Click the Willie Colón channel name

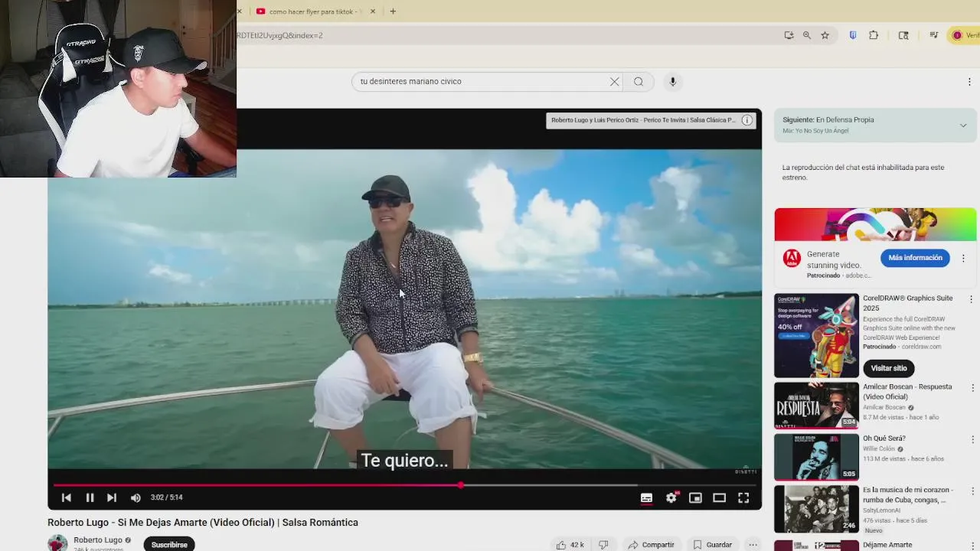click(x=879, y=448)
